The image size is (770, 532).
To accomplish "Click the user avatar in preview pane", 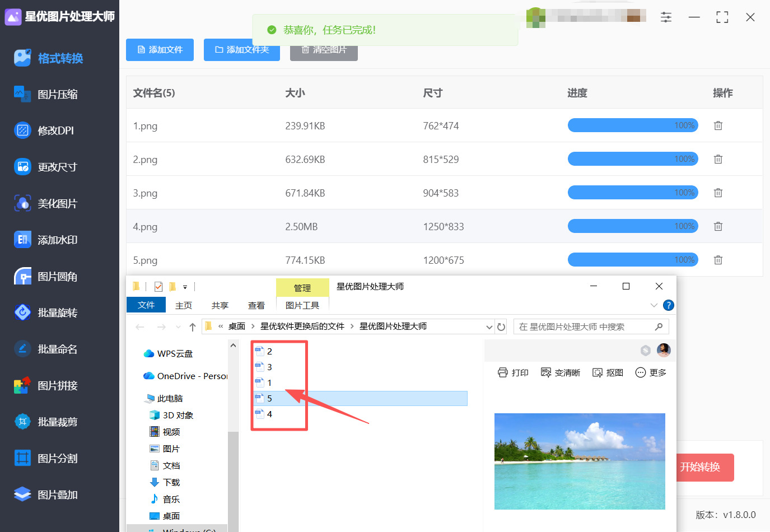I will coord(664,350).
